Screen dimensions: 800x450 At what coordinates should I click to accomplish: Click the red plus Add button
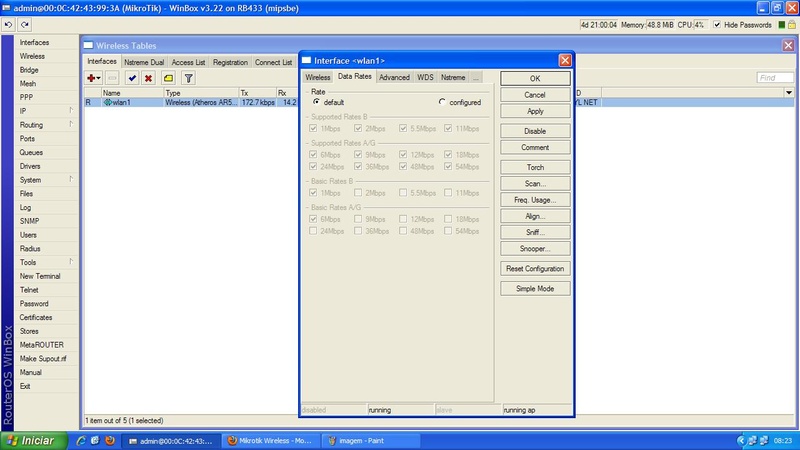point(91,78)
